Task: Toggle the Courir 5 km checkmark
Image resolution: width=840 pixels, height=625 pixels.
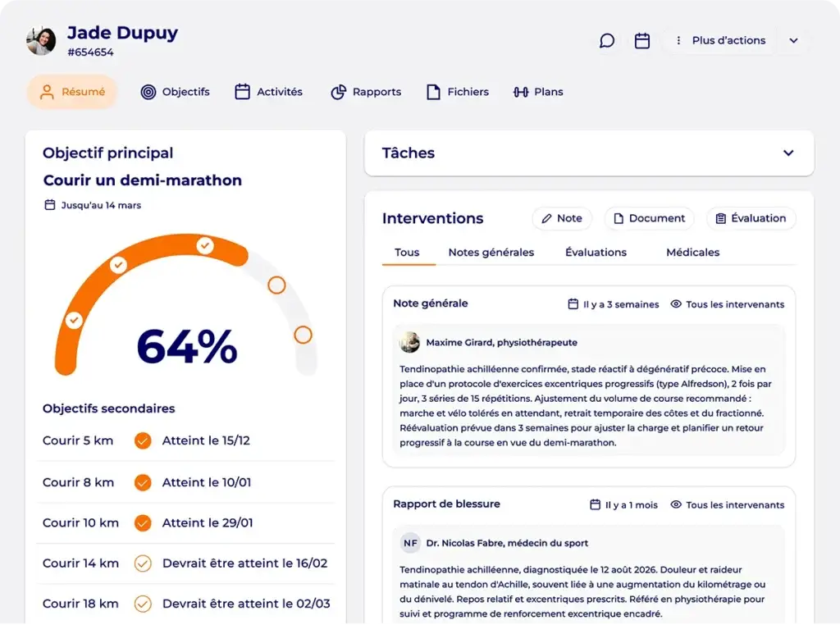Action: point(143,440)
